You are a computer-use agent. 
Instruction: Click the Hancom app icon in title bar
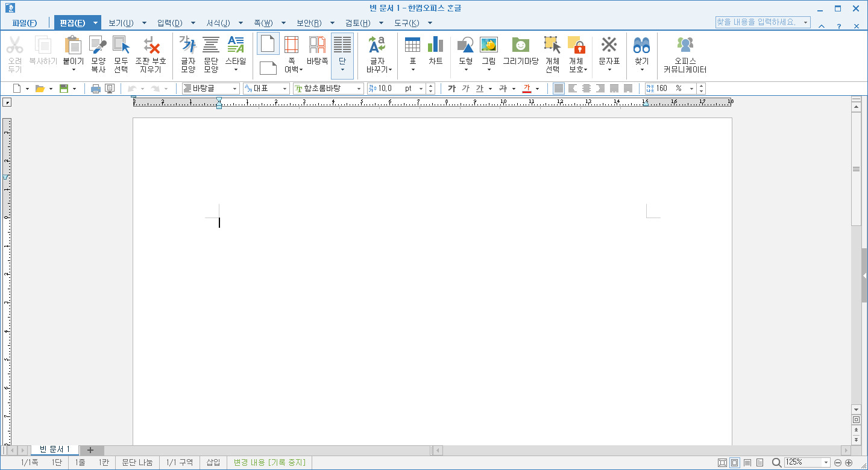click(x=10, y=8)
